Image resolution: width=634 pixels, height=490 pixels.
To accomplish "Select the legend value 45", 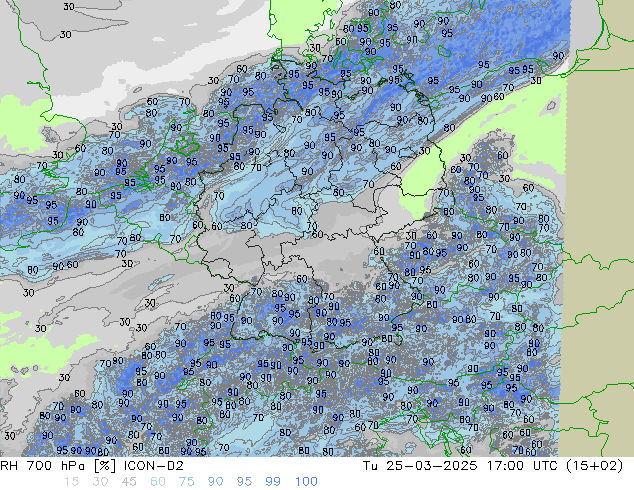I will [129, 482].
